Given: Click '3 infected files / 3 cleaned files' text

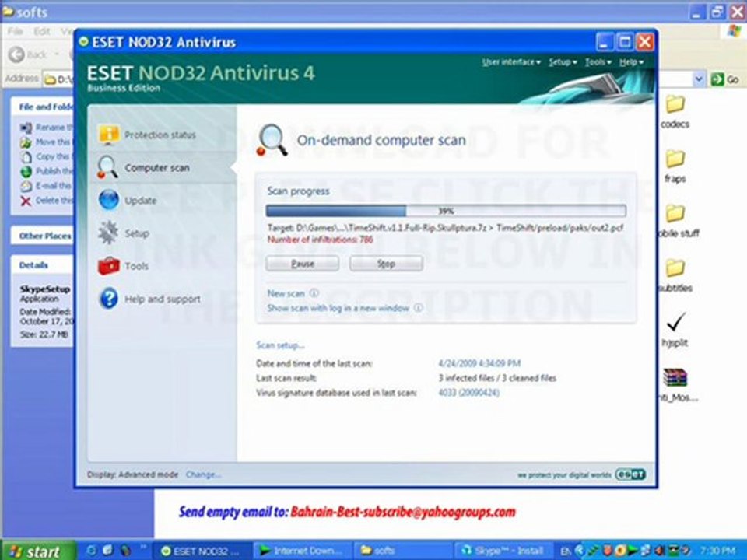Looking at the screenshot, I should (497, 378).
